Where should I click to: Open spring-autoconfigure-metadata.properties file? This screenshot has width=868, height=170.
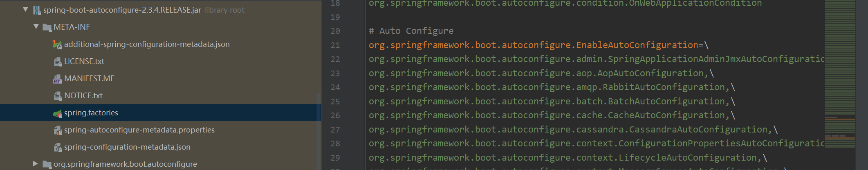click(x=139, y=130)
